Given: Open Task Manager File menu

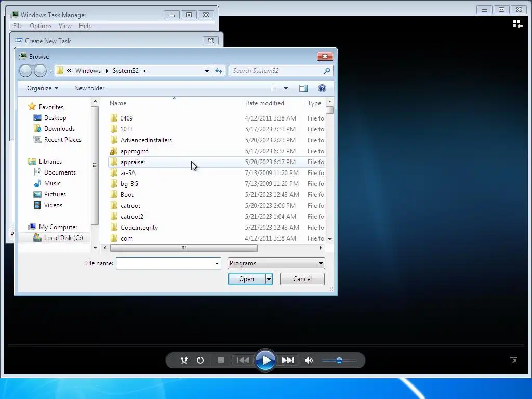Looking at the screenshot, I should 18,26.
